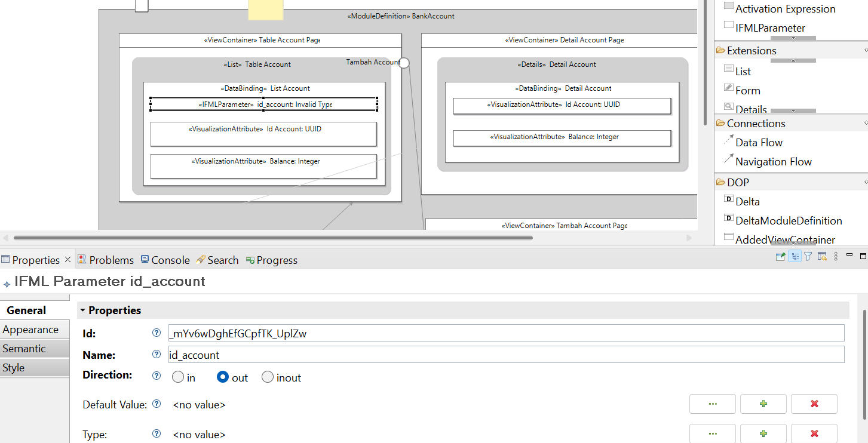868x443 pixels.
Task: Open the General properties tab
Action: pos(35,310)
